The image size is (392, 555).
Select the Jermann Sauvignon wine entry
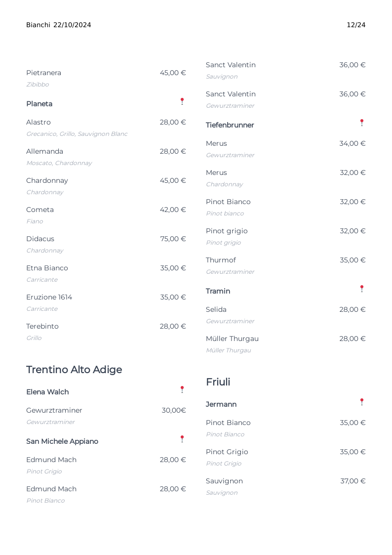(x=285, y=486)
